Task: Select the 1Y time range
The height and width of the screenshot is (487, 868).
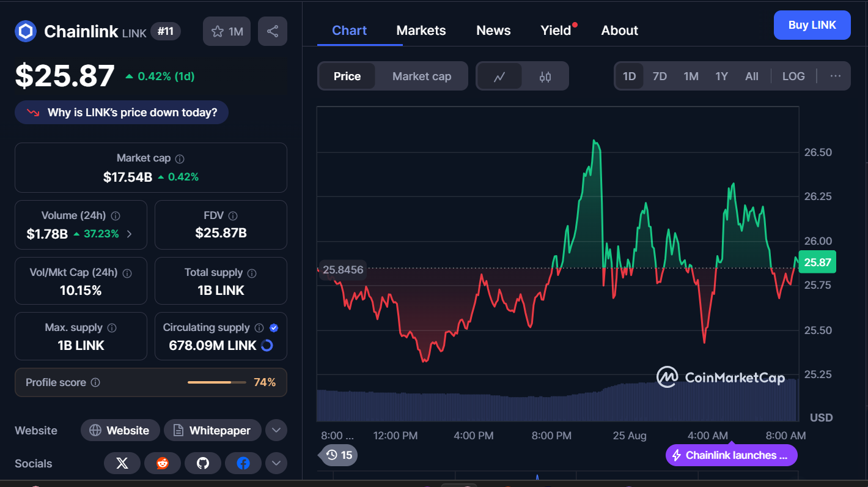Action: click(x=722, y=76)
